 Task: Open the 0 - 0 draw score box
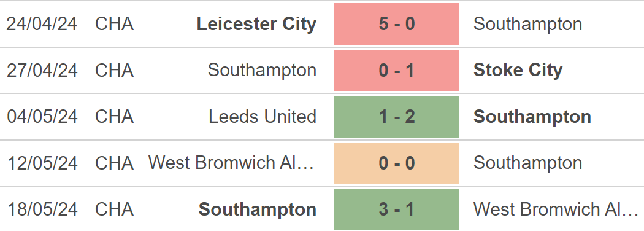tap(396, 163)
